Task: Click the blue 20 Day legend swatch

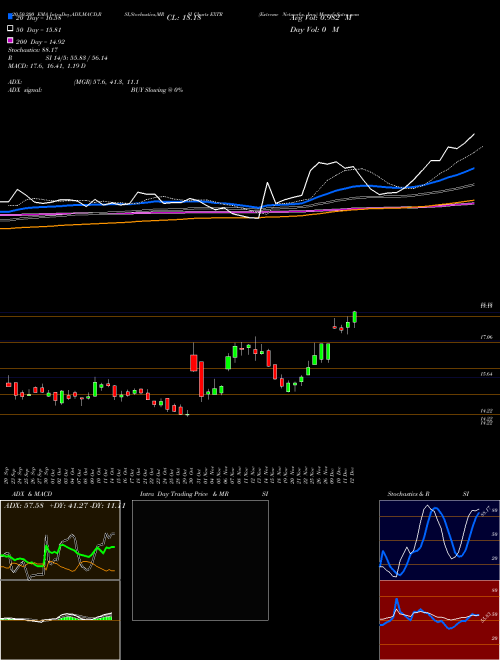Action: 10,17
